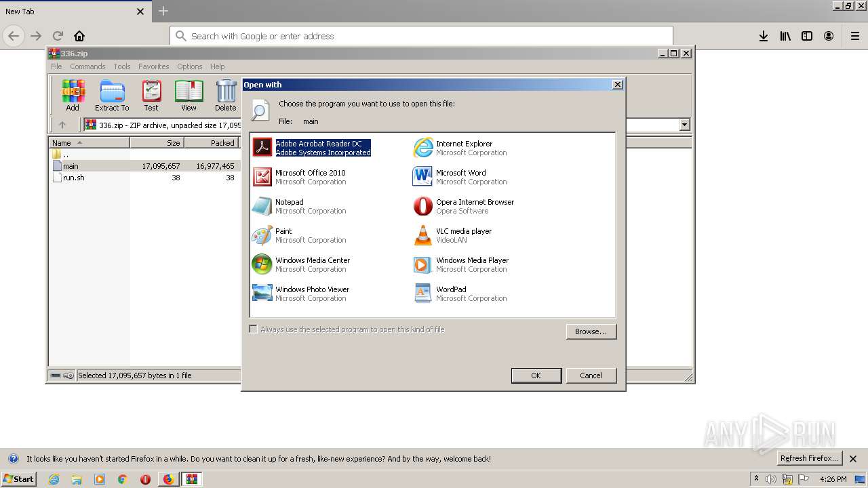Open Opera from taskbar
This screenshot has width=868, height=488.
[x=145, y=479]
